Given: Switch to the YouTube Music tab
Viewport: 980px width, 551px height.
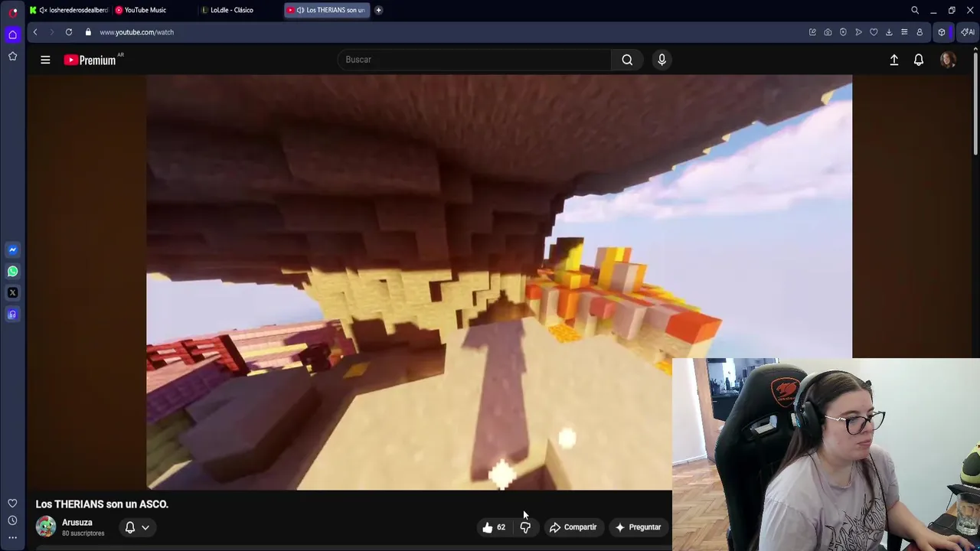Looking at the screenshot, I should tap(154, 10).
